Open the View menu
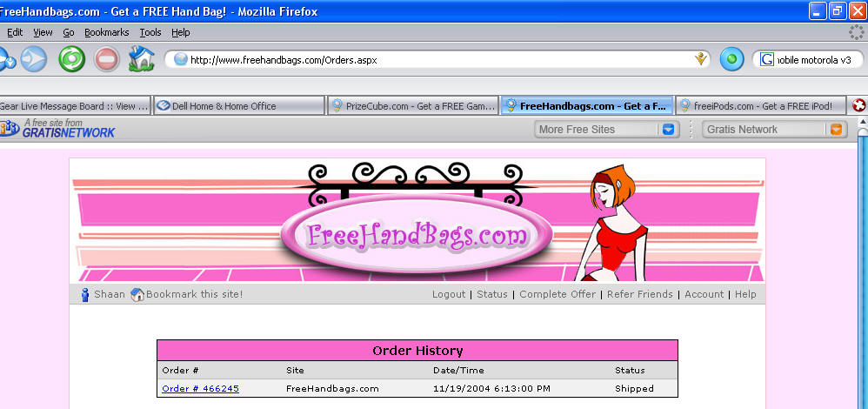The height and width of the screenshot is (409, 868). coord(43,33)
